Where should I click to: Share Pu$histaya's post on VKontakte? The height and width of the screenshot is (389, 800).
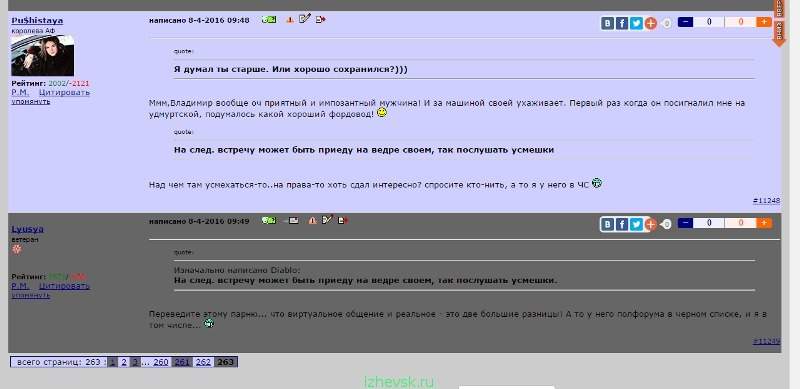[607, 23]
